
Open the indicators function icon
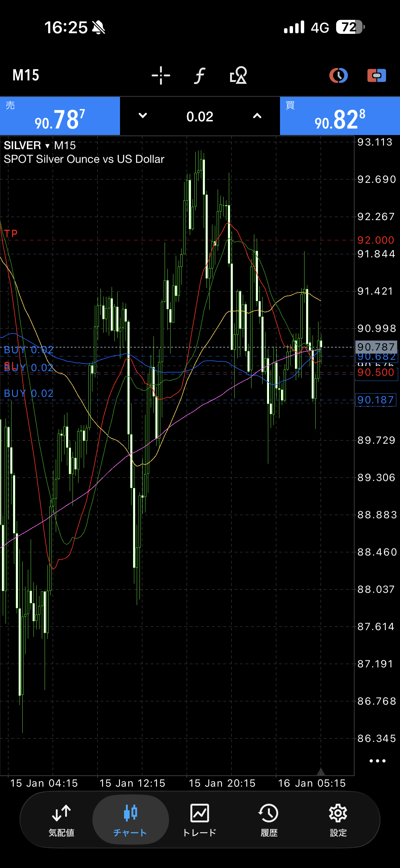200,75
